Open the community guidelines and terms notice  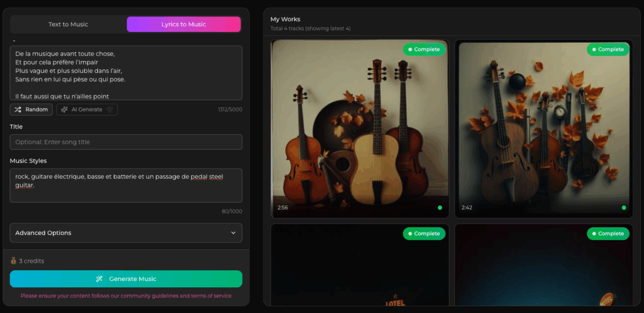tap(126, 296)
